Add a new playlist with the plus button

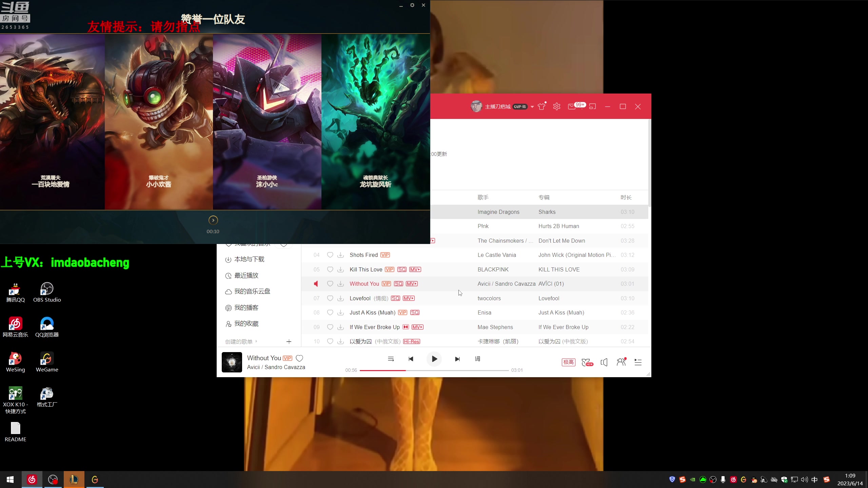(x=289, y=342)
